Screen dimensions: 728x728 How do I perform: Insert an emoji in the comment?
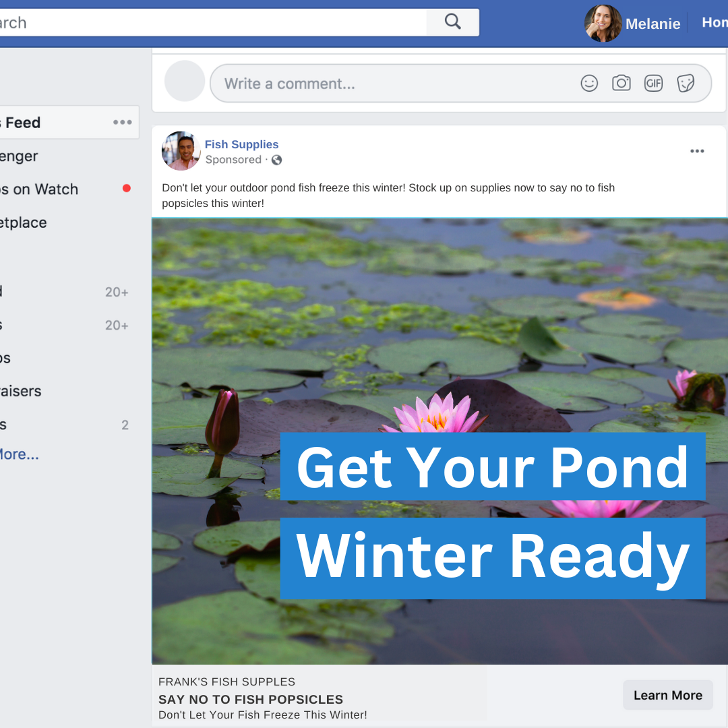coord(589,84)
